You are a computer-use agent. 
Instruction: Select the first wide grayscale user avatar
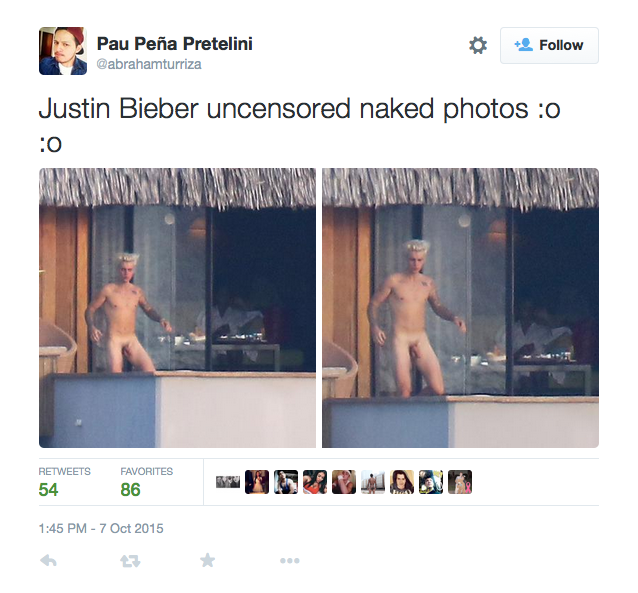pos(228,482)
